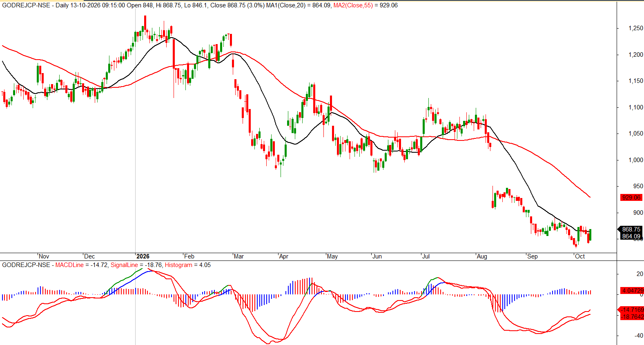The width and height of the screenshot is (644, 345).
Task: Click the MACDLine = -14.72 legend text
Action: click(82, 265)
